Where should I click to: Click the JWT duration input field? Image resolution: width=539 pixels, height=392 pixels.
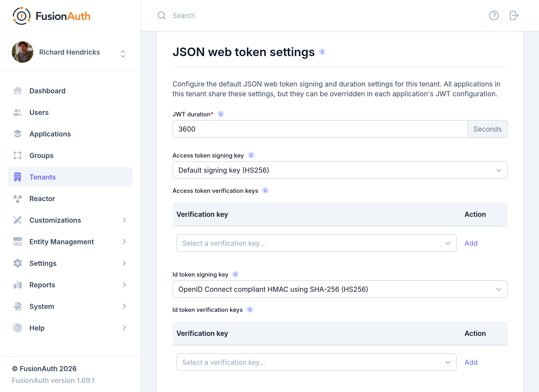320,129
